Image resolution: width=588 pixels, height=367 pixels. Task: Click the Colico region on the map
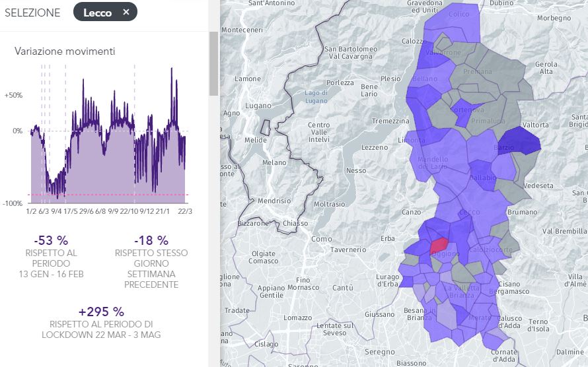pos(459,15)
